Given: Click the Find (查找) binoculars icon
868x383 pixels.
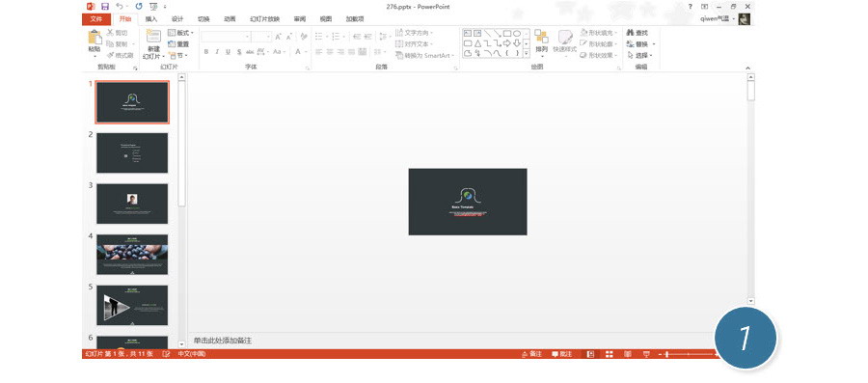Looking at the screenshot, I should click(630, 33).
